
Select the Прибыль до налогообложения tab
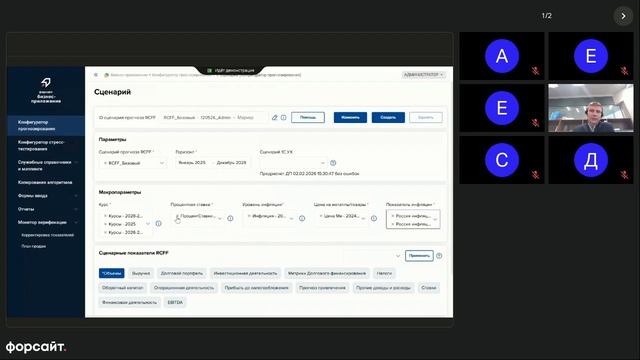tap(256, 288)
